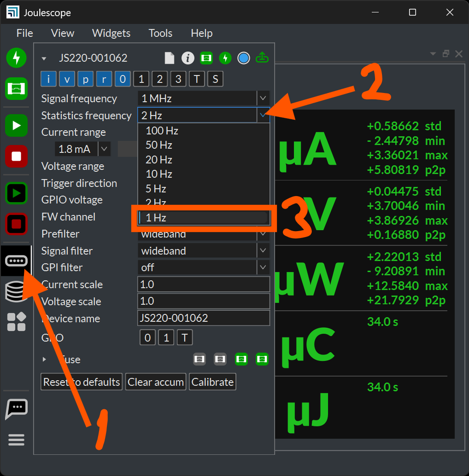Click the Clear accum button

click(x=156, y=382)
